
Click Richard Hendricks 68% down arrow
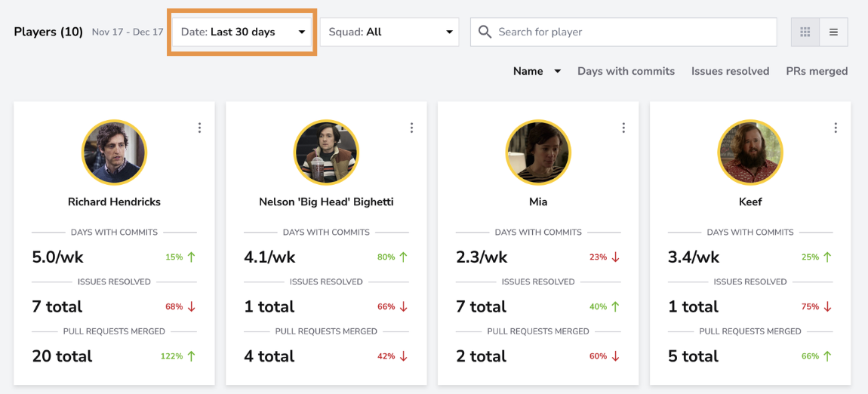(191, 306)
